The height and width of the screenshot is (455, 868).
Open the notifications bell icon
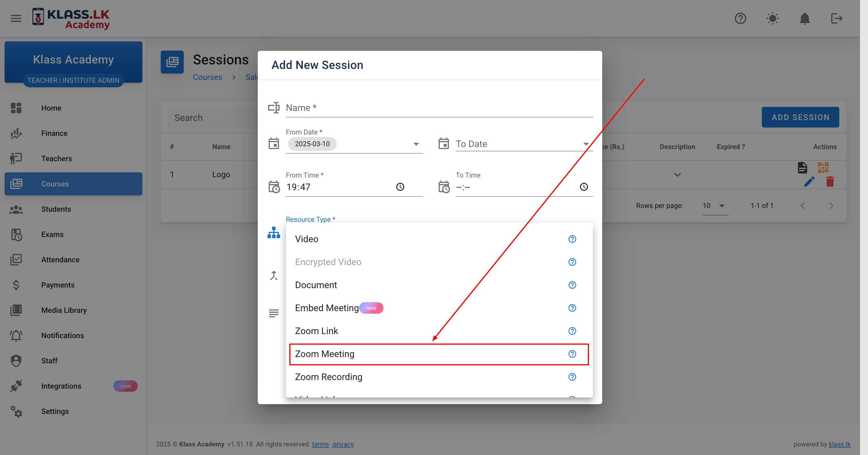point(805,18)
